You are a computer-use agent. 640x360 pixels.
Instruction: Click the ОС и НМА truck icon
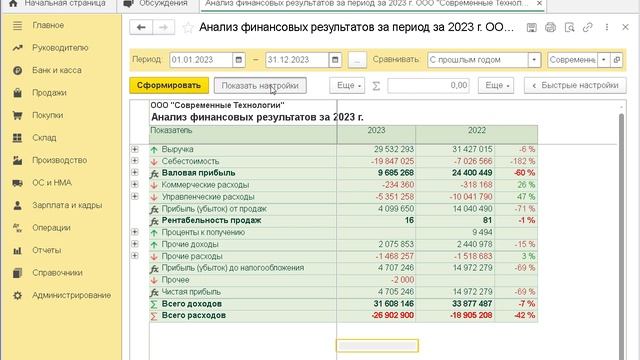[17, 183]
